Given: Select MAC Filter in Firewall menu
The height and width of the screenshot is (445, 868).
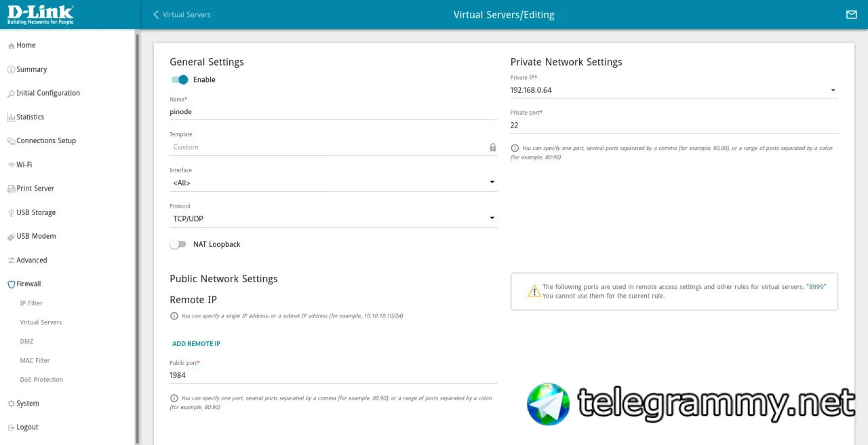Looking at the screenshot, I should click(35, 361).
